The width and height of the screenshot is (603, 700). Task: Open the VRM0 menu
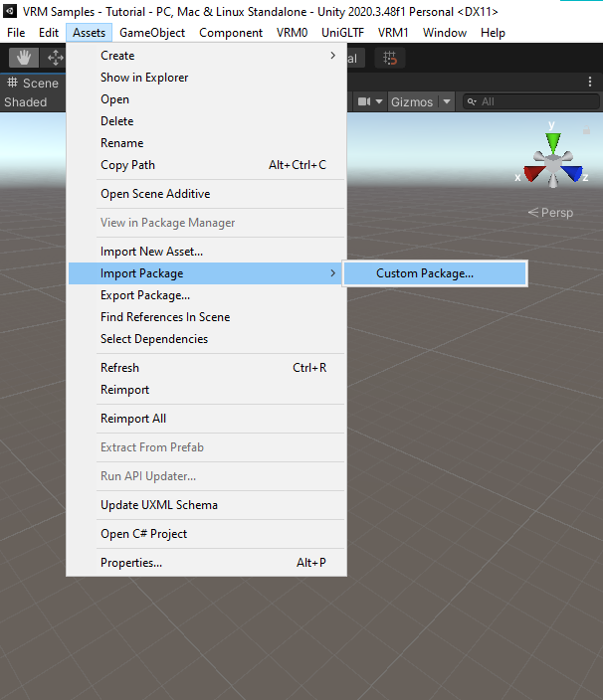coord(292,33)
